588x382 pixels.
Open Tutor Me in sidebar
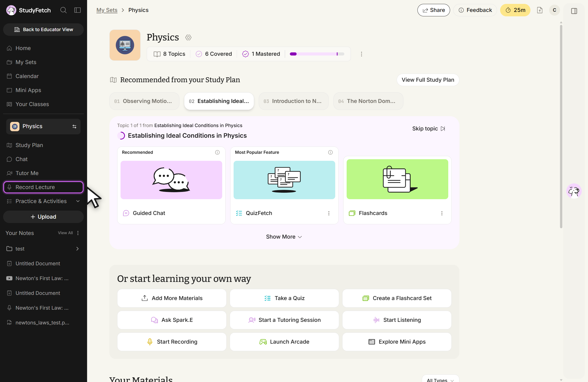coord(43,173)
